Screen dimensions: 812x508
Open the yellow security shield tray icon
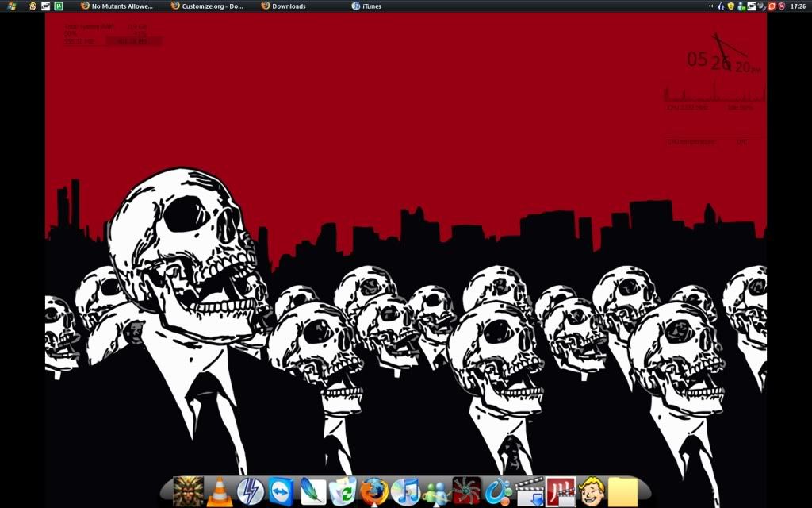730,6
